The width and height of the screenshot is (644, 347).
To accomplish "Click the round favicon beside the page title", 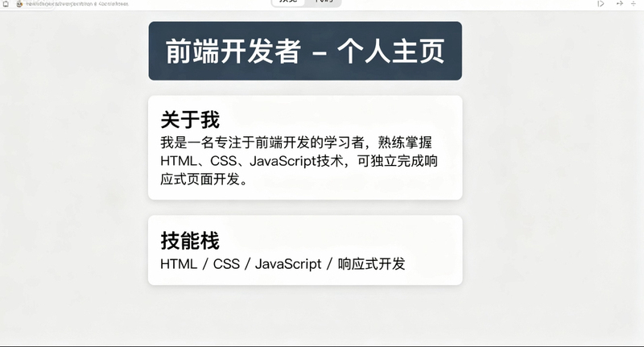I will click(x=19, y=4).
